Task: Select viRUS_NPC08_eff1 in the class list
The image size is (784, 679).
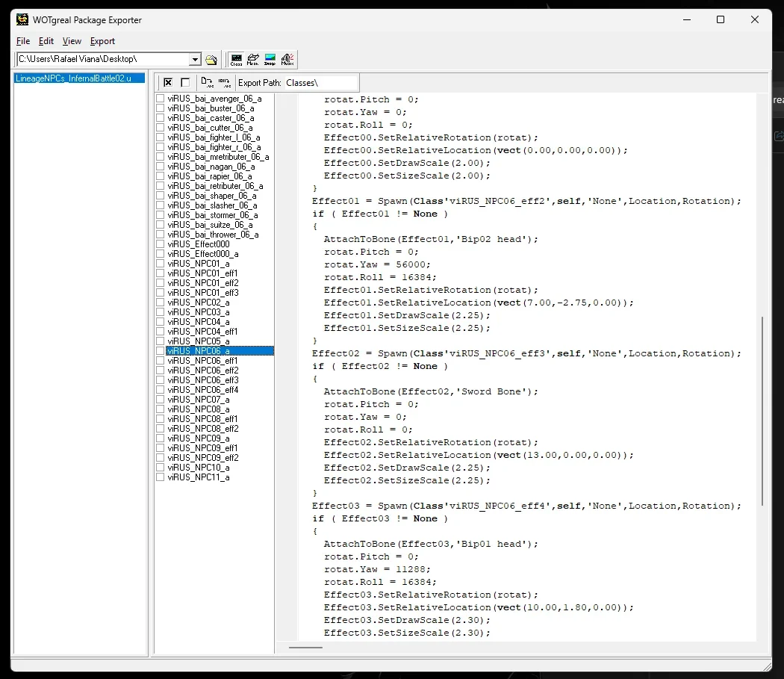Action: coord(202,419)
